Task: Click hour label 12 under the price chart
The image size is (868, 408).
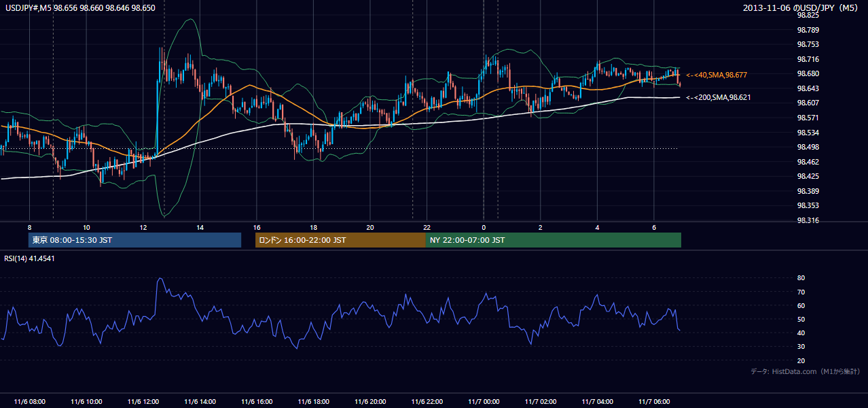Action: click(x=143, y=227)
